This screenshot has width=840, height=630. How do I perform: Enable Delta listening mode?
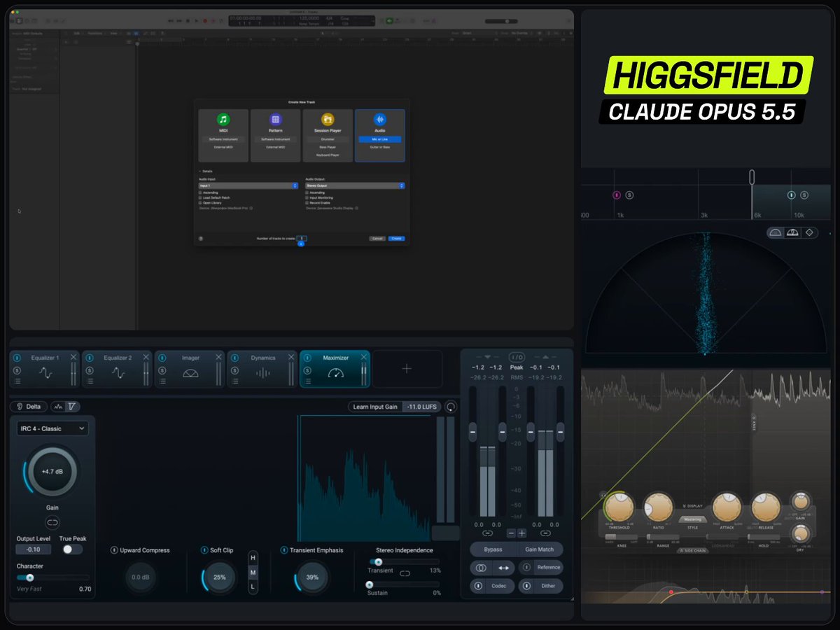pyautogui.click(x=28, y=406)
